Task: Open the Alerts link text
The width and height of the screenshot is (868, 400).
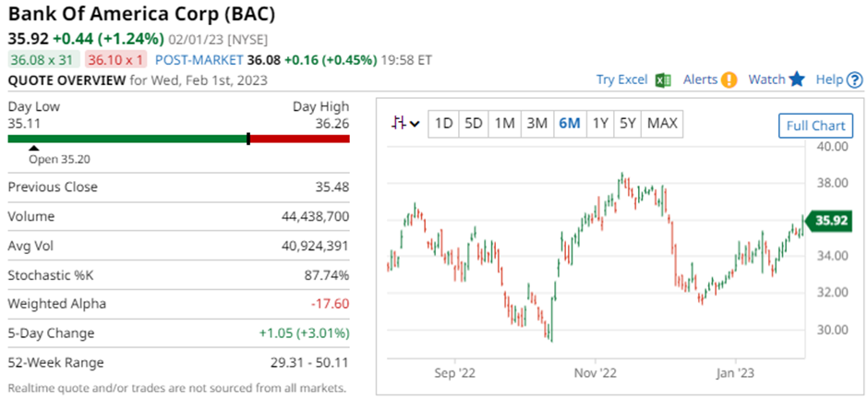Action: point(700,79)
